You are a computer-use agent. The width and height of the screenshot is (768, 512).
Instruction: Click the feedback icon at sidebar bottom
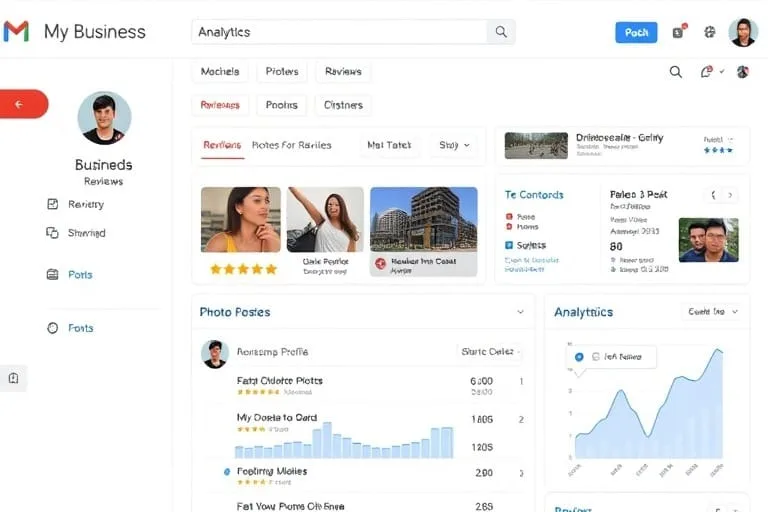pyautogui.click(x=13, y=378)
